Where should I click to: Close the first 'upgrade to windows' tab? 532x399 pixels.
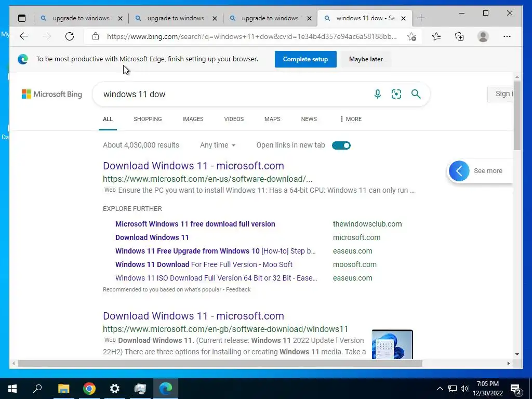(x=120, y=18)
